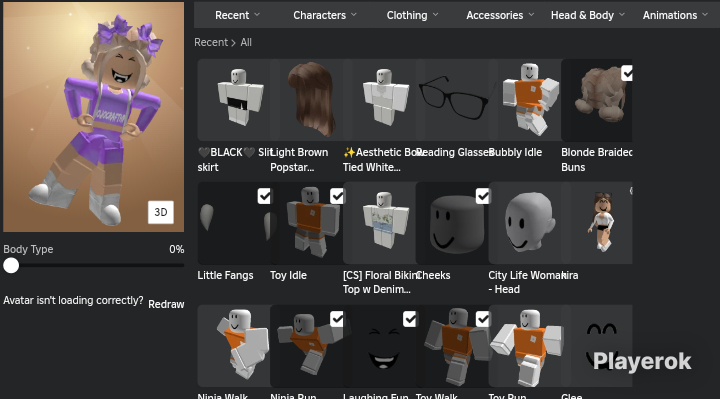
Task: Click the Little Fangs item name
Action: click(225, 275)
